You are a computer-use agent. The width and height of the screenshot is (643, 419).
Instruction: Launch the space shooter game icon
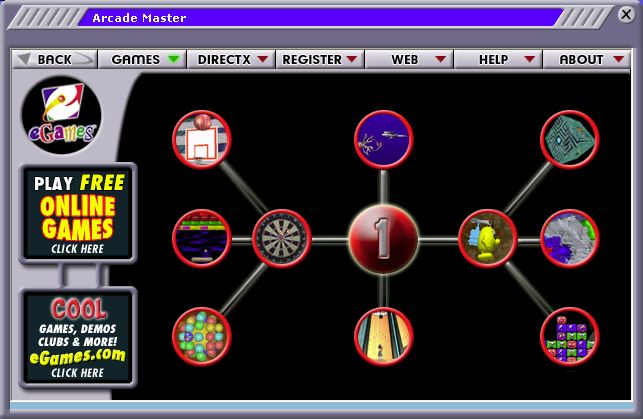point(383,140)
